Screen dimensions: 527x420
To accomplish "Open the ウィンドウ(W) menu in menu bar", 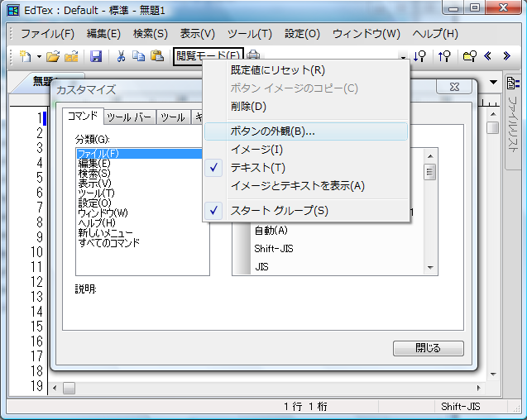I will coord(367,34).
